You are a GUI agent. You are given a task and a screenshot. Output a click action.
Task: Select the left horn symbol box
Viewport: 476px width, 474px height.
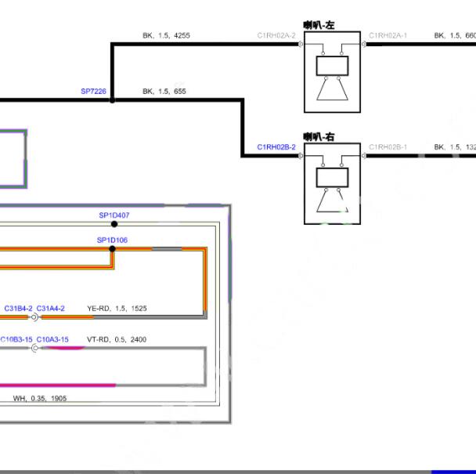[333, 72]
